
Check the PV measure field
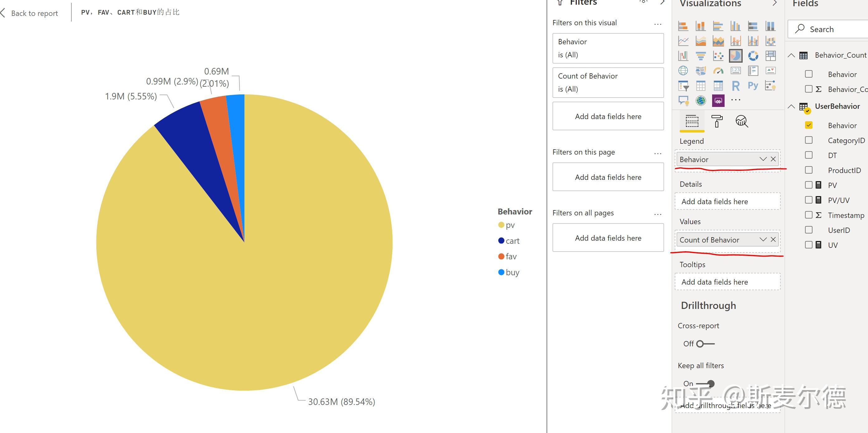(x=809, y=185)
